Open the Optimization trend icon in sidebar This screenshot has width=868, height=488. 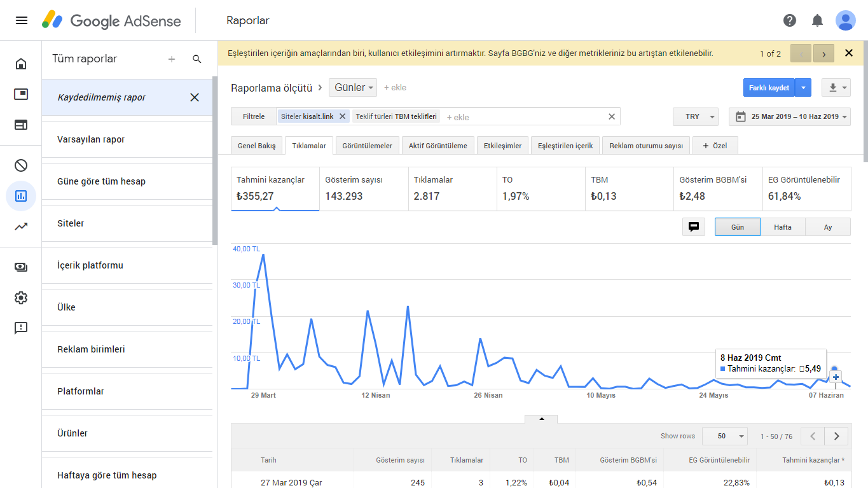click(x=21, y=227)
